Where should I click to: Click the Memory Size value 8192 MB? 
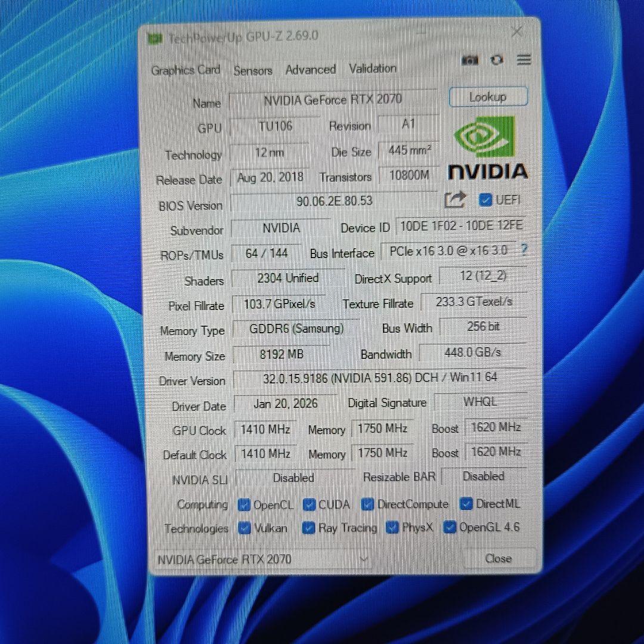pos(281,354)
